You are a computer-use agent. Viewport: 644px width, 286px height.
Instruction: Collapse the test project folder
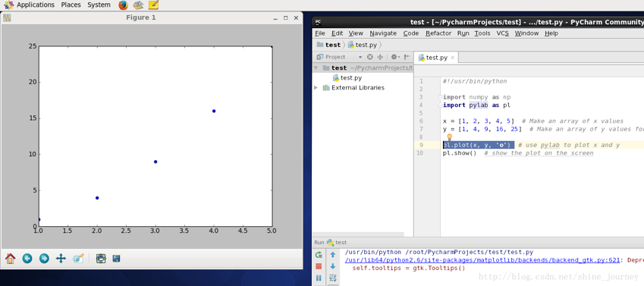tap(315, 68)
